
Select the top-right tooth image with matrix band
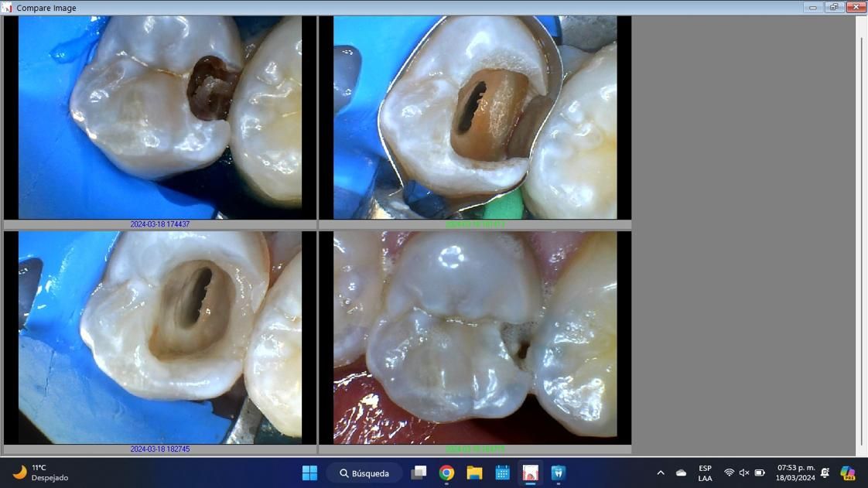pos(475,118)
